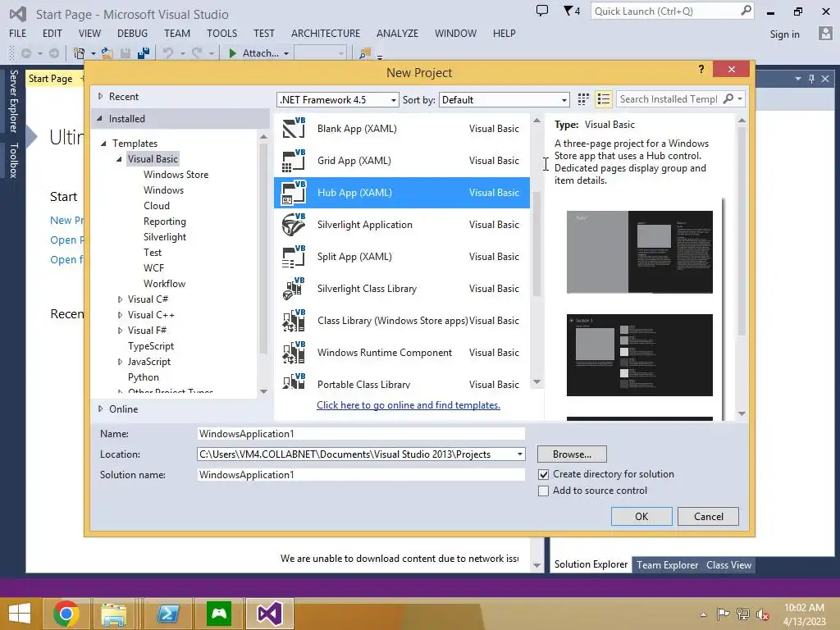Open the TOOLS menu

[221, 33]
